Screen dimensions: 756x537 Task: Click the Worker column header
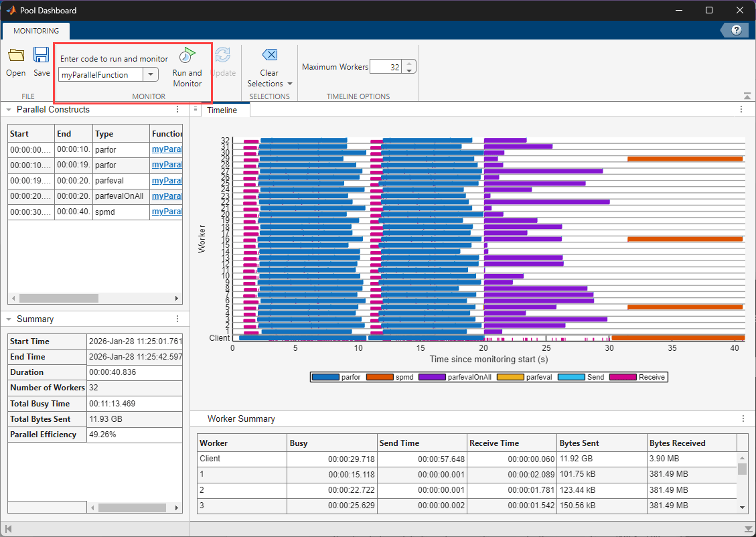[242, 443]
